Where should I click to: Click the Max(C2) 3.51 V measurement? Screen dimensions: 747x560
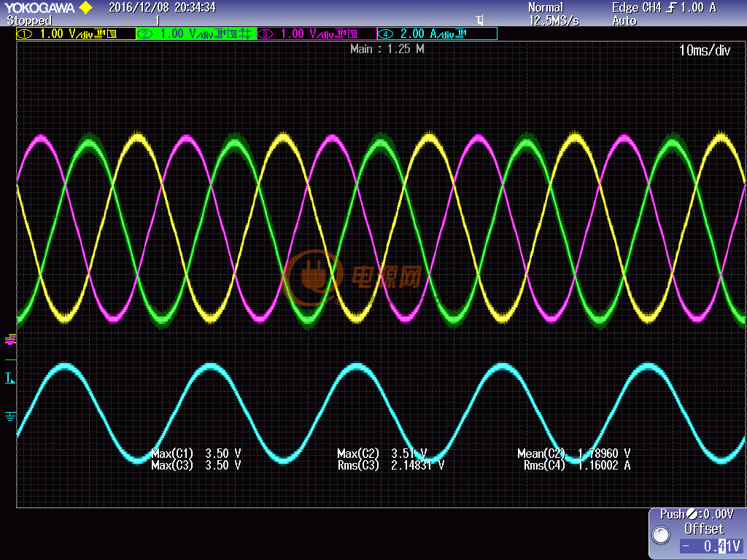click(382, 453)
